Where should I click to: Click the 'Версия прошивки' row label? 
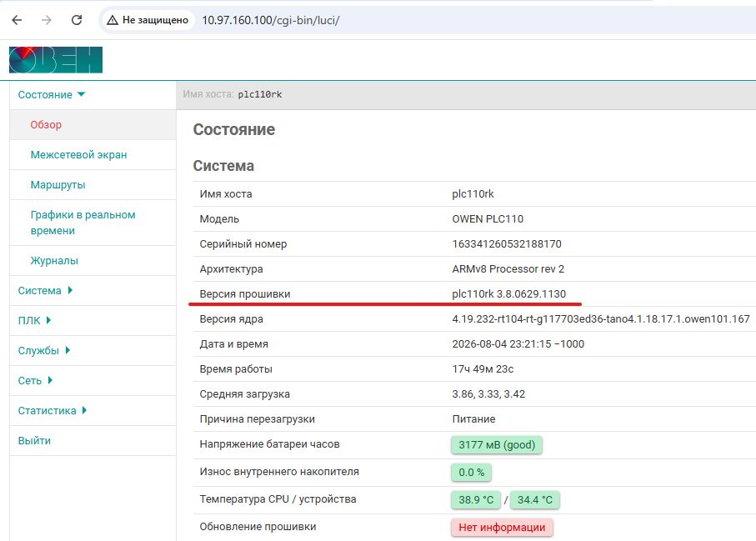(x=245, y=294)
